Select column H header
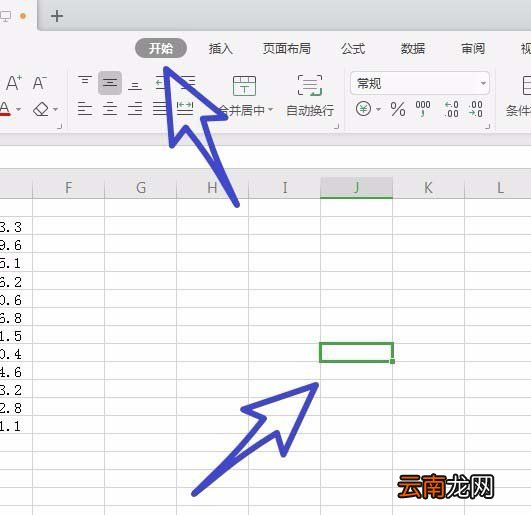Image resolution: width=531 pixels, height=515 pixels. tap(212, 187)
